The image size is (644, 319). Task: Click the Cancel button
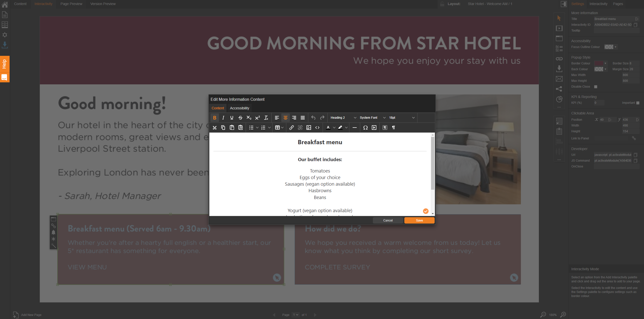pyautogui.click(x=388, y=220)
